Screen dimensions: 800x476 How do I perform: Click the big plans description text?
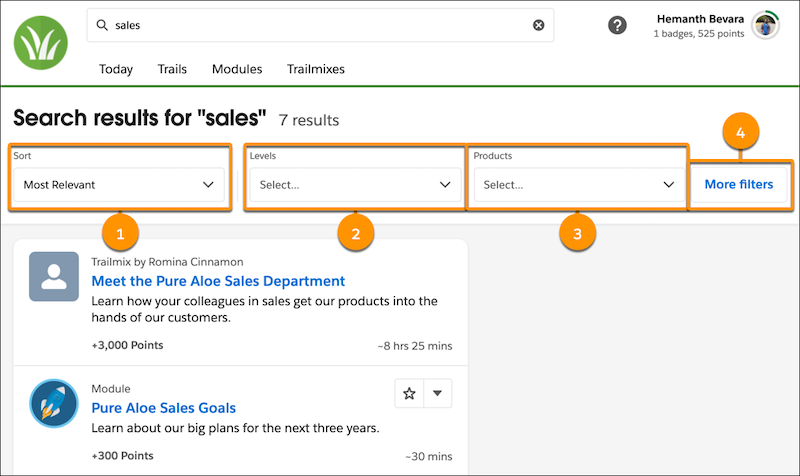click(235, 428)
